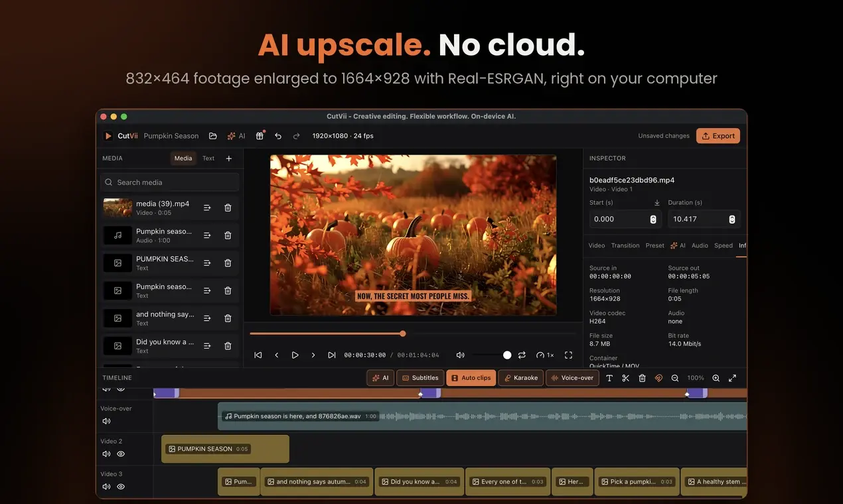
Task: Add Pumpkin season audio to timeline
Action: [207, 235]
